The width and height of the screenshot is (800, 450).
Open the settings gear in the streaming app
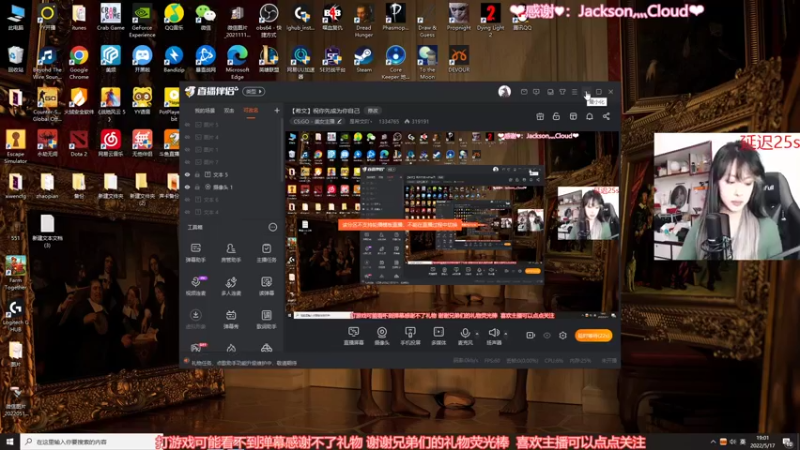pyautogui.click(x=563, y=335)
